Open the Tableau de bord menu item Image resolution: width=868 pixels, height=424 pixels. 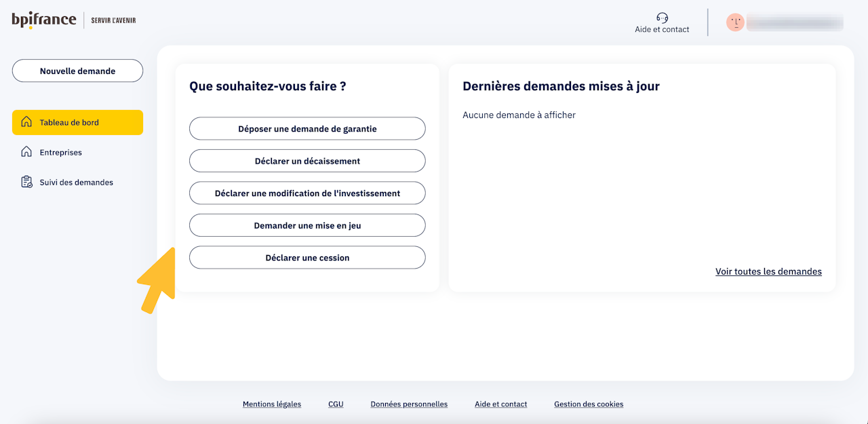77,122
